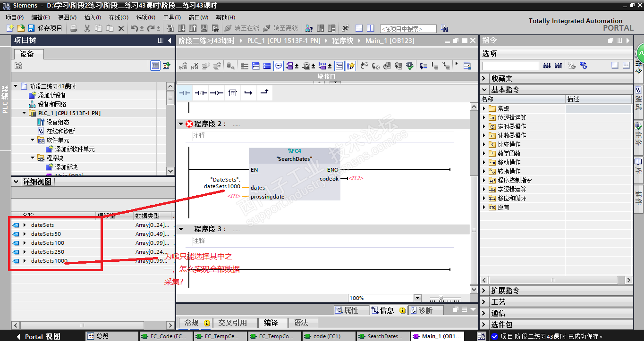Insert a normally open contact

(184, 93)
